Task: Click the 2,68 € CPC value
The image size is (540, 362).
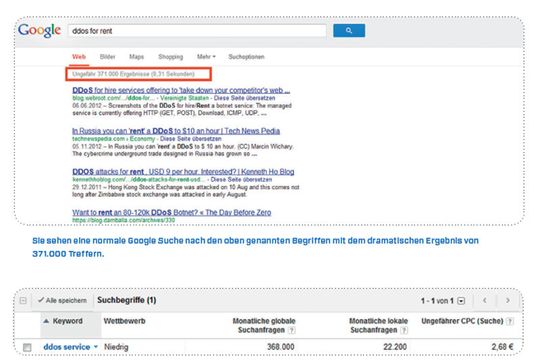Action: (x=502, y=347)
